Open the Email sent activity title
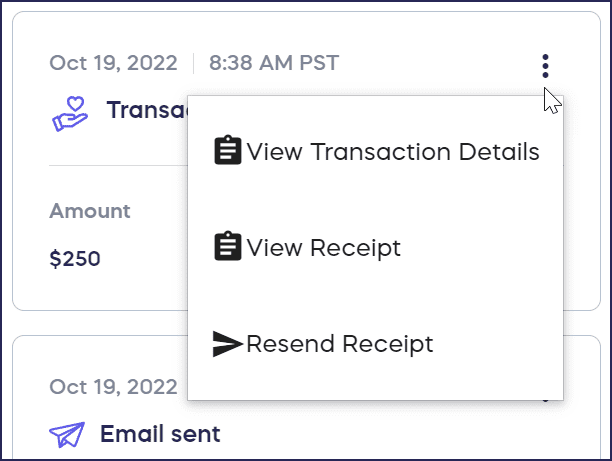The image size is (612, 461). click(x=160, y=434)
